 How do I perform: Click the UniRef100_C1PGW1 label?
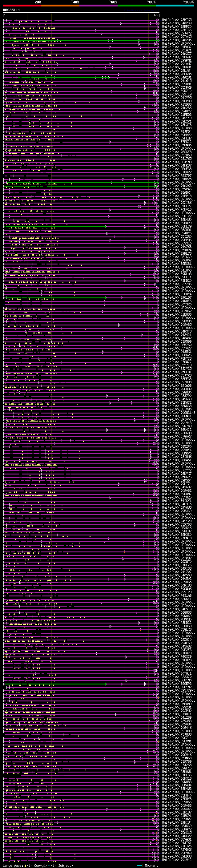177,67
